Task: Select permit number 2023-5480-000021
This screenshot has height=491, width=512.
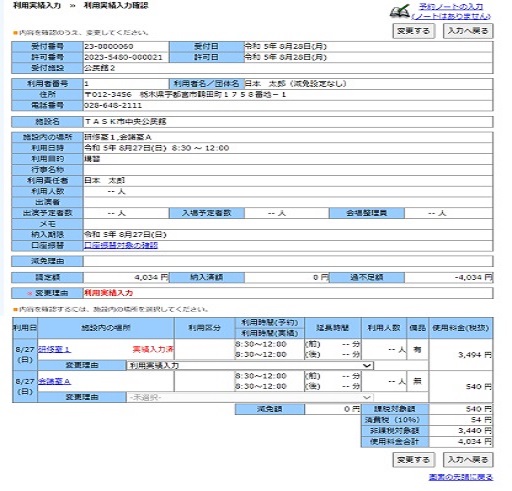Action: (123, 57)
